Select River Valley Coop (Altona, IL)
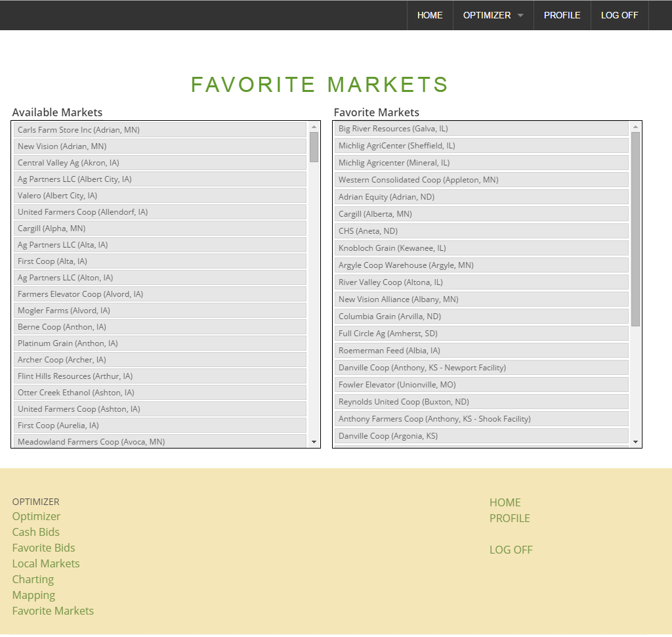Viewport: 672px width, 637px height. click(482, 282)
